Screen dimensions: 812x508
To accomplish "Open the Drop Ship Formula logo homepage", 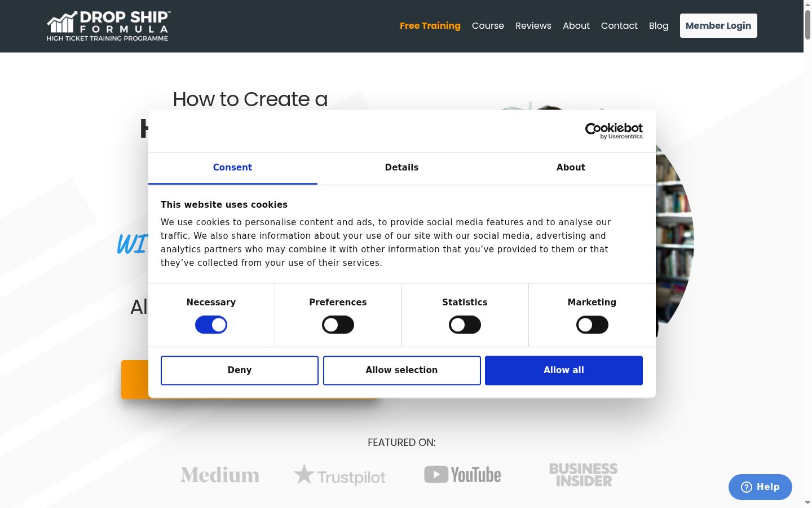I will tap(108, 26).
